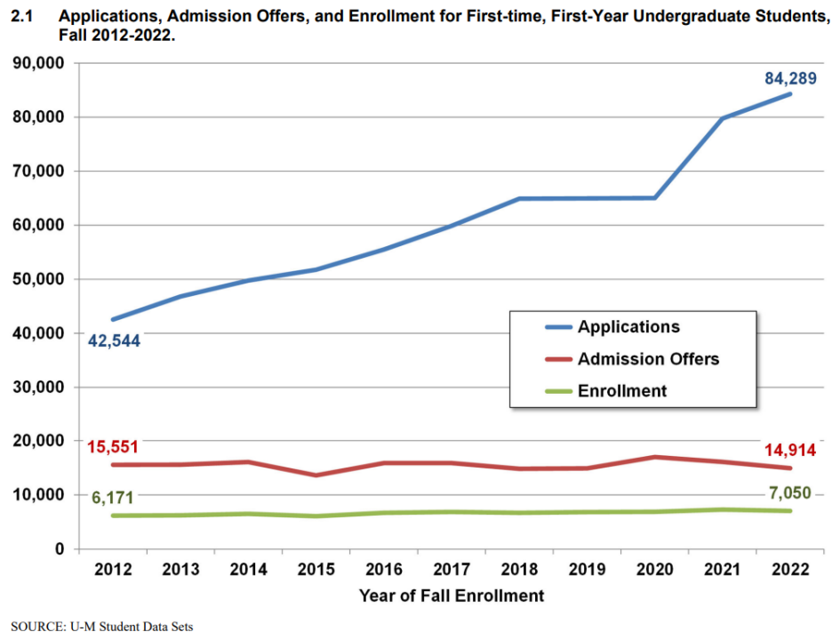Image resolution: width=840 pixels, height=640 pixels.
Task: Select the Enrollment legend label
Action: click(x=622, y=391)
